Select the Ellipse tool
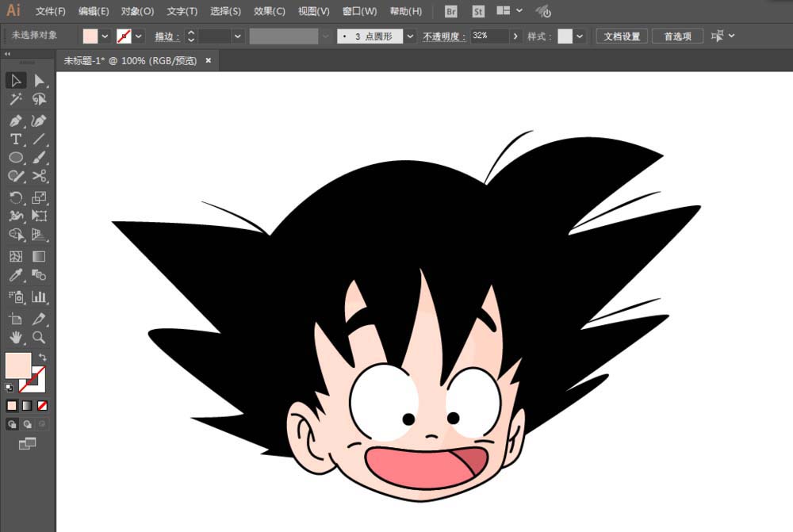Image resolution: width=793 pixels, height=532 pixels. 16,157
